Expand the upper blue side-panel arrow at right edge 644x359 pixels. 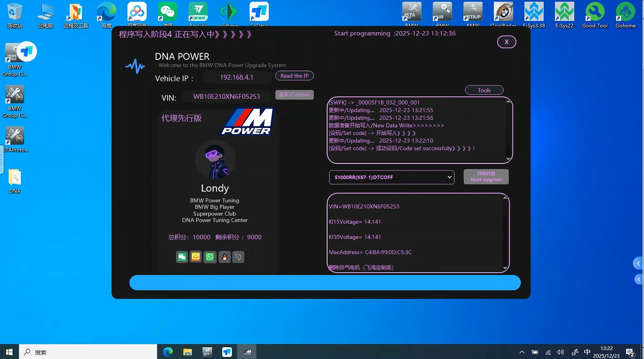[x=638, y=263]
